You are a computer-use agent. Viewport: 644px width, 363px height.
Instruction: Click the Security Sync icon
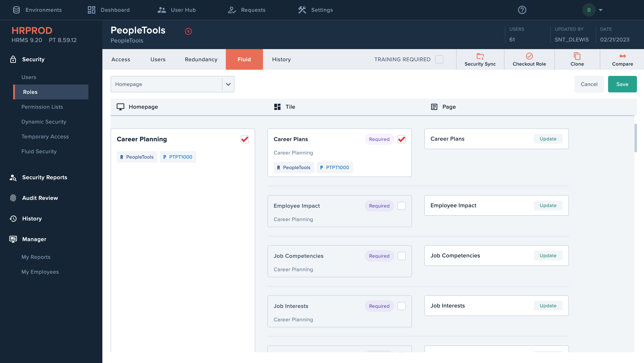click(480, 56)
